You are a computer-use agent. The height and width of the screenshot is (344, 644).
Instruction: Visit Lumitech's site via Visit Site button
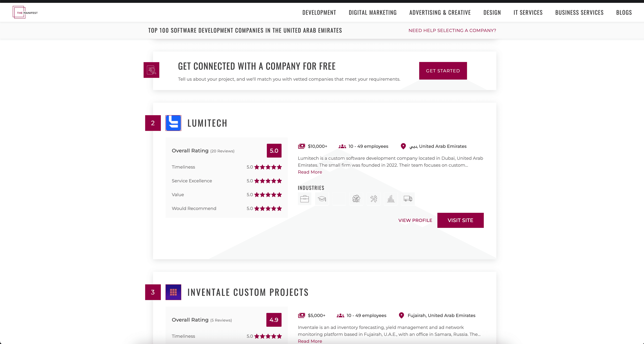[x=460, y=220]
